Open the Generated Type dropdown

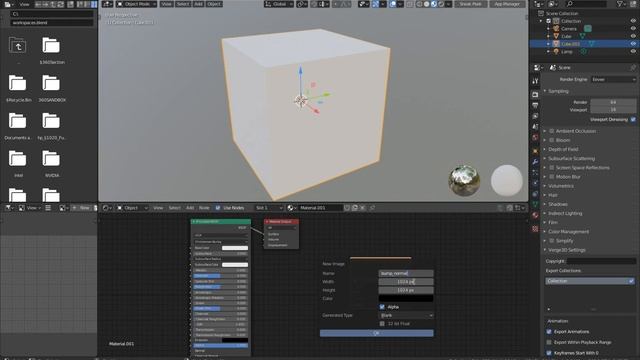406,316
